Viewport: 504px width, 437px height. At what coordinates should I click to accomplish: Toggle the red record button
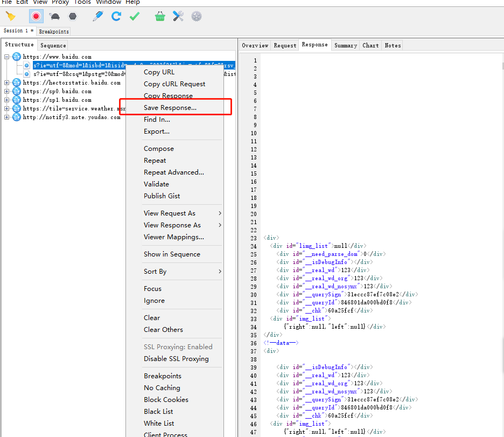pos(36,16)
